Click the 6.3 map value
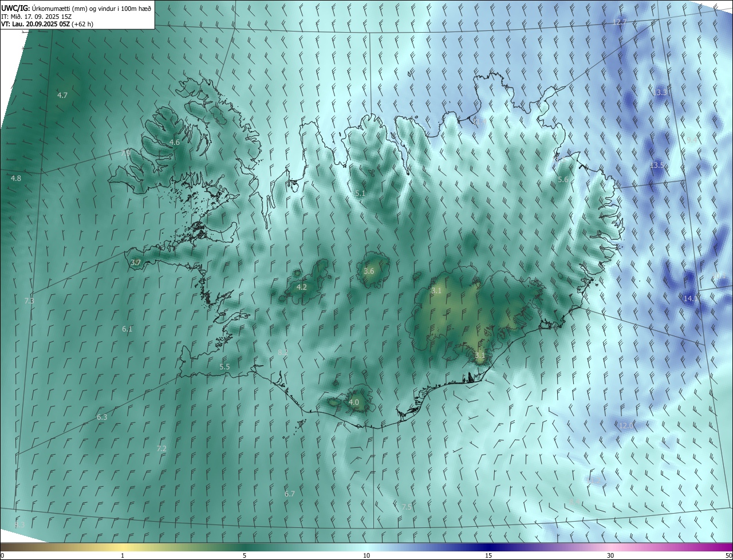The height and width of the screenshot is (560, 733). pyautogui.click(x=102, y=417)
